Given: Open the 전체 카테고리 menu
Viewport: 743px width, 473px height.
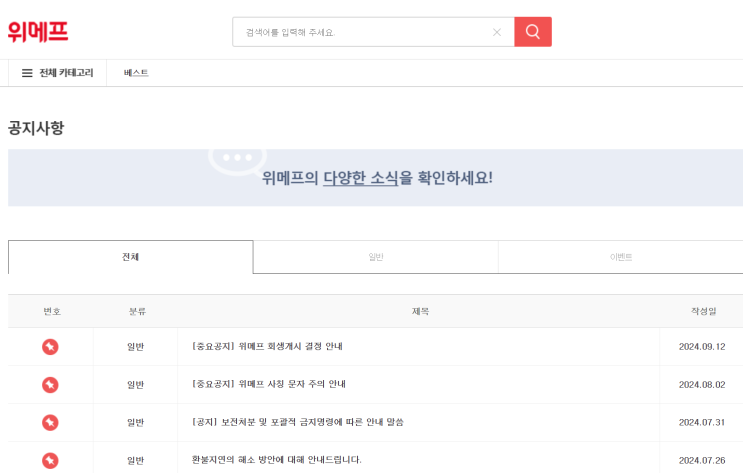Looking at the screenshot, I should point(57,73).
